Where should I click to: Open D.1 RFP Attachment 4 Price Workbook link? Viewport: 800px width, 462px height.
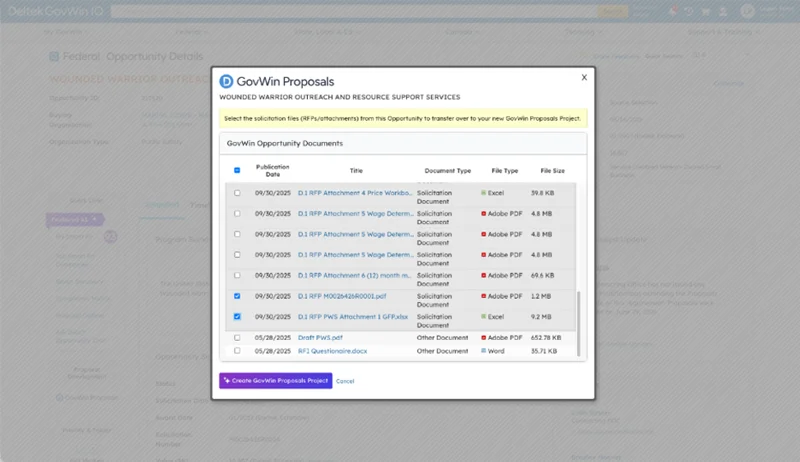point(355,193)
